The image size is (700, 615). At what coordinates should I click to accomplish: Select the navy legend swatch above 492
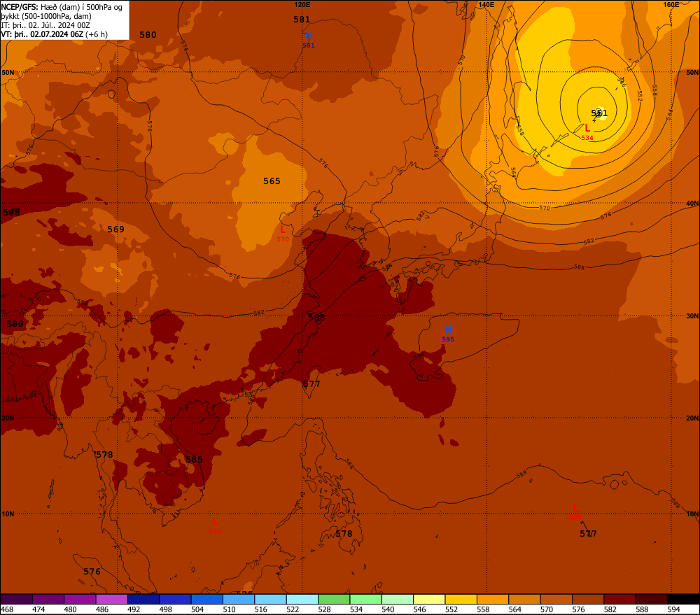point(143,600)
